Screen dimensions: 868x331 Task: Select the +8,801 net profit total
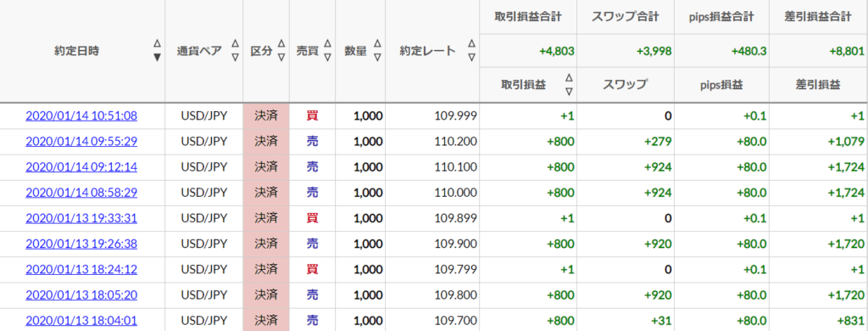(847, 51)
